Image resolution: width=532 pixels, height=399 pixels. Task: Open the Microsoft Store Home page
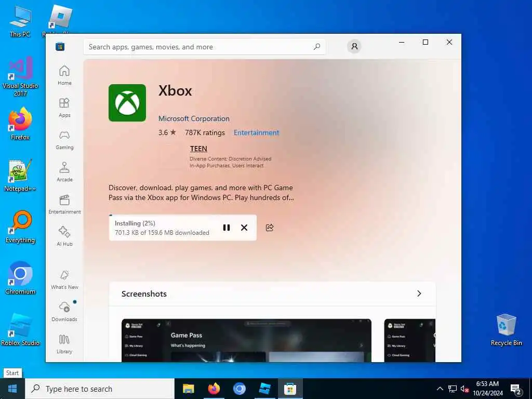64,75
